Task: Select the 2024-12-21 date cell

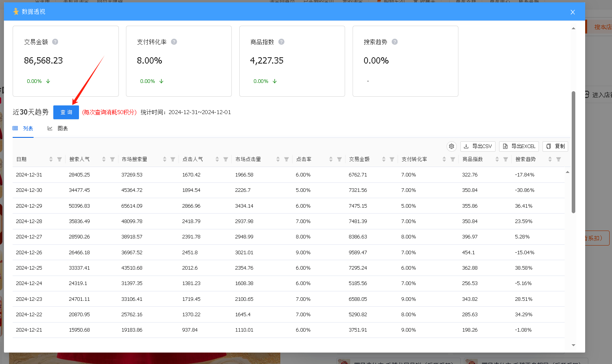Action: click(29, 330)
